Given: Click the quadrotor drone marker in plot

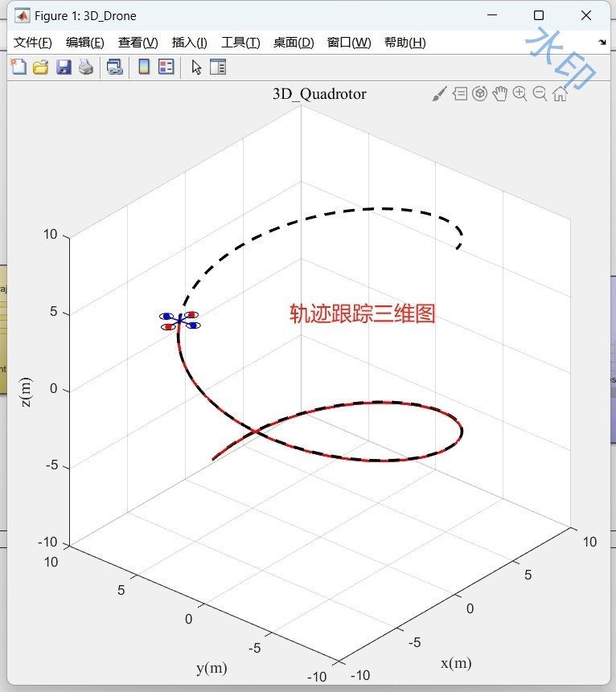Looking at the screenshot, I should pyautogui.click(x=179, y=321).
